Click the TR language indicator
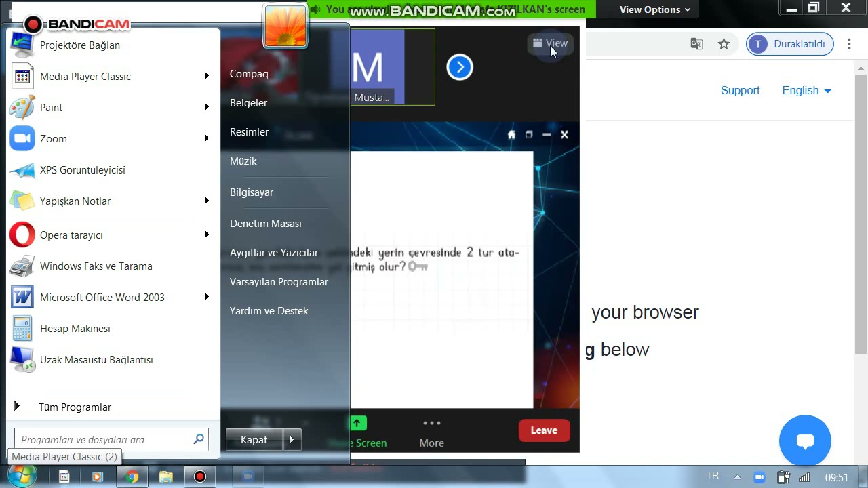This screenshot has height=488, width=868. pyautogui.click(x=713, y=476)
